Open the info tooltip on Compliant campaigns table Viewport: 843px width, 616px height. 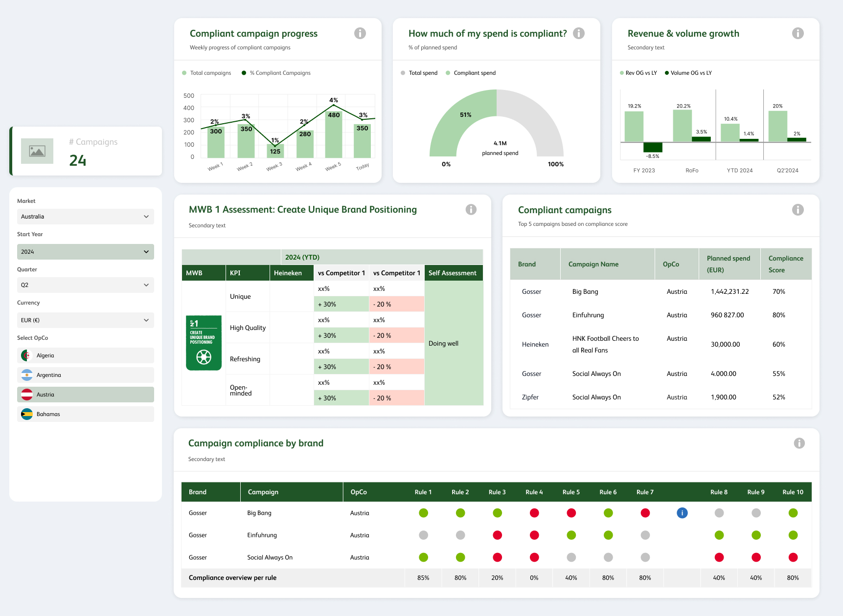coord(797,209)
